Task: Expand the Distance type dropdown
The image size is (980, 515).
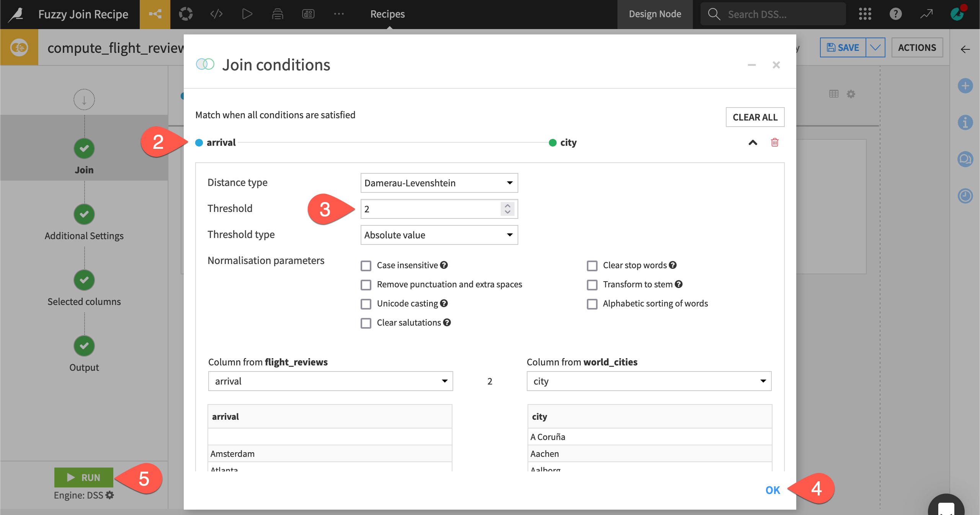Action: [438, 182]
